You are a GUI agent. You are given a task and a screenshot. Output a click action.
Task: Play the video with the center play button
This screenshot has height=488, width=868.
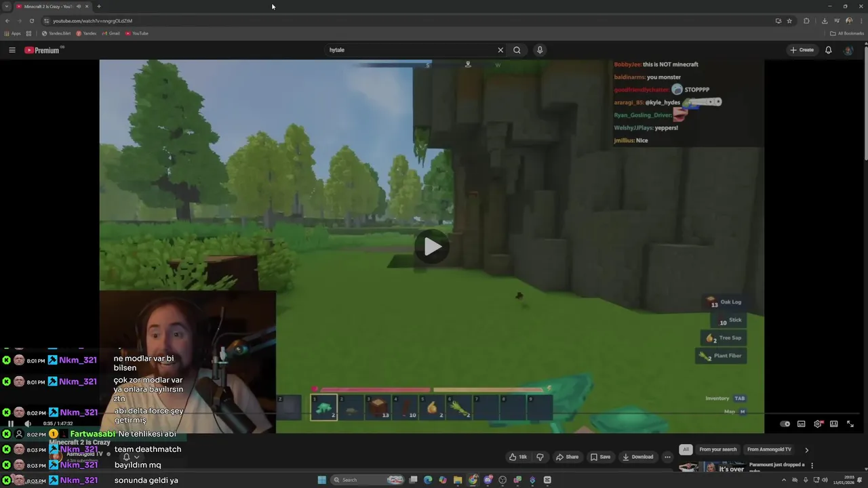tap(432, 246)
